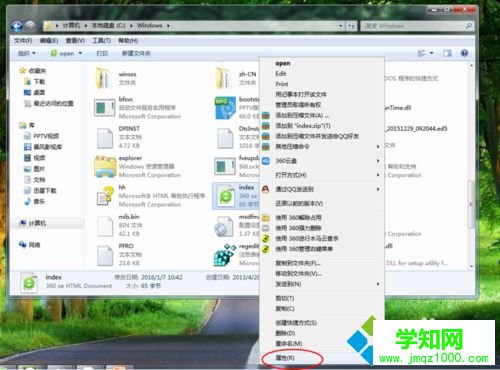The height and width of the screenshot is (370, 500).
Task: Select the index HTML file icon
Action: tap(226, 196)
